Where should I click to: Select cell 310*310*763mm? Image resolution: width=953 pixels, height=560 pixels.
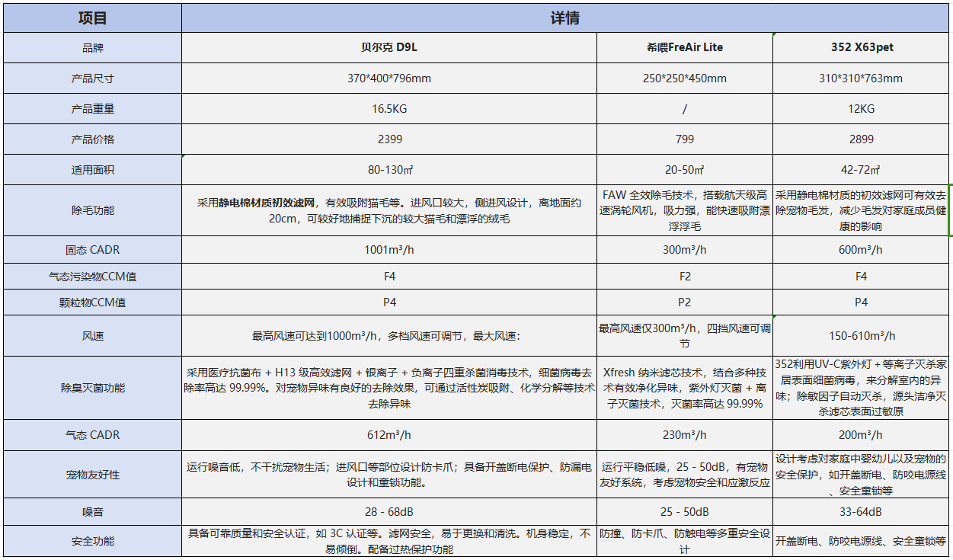click(861, 78)
